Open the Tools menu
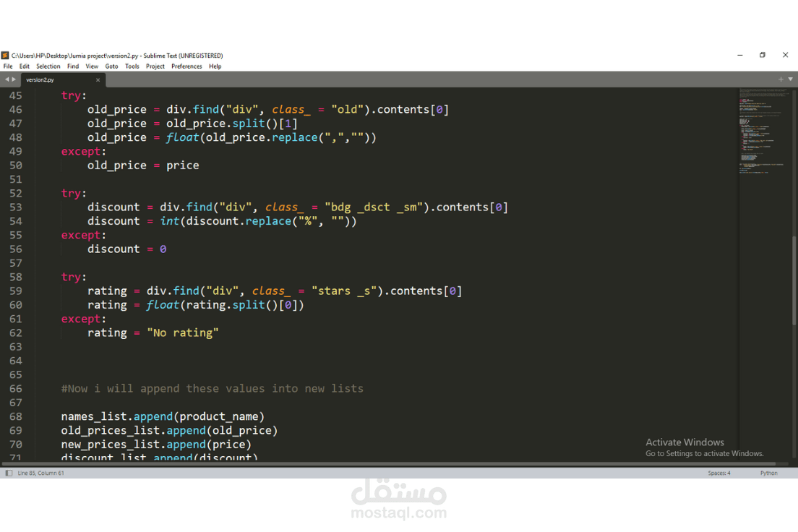The width and height of the screenshot is (798, 532). [132, 66]
